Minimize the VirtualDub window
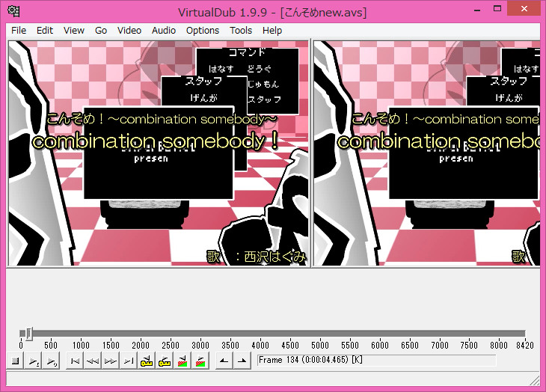546x392 pixels. pos(477,10)
